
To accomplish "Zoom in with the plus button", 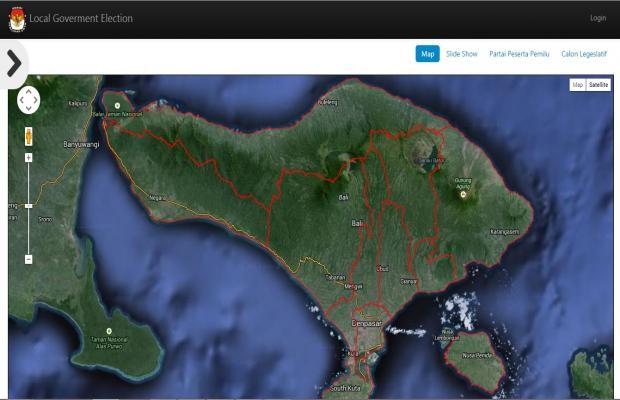I will point(28,158).
